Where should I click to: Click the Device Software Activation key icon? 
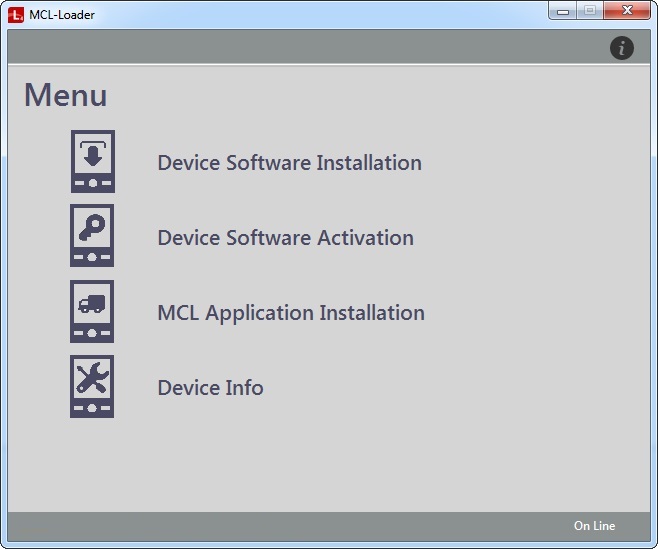[x=92, y=235]
